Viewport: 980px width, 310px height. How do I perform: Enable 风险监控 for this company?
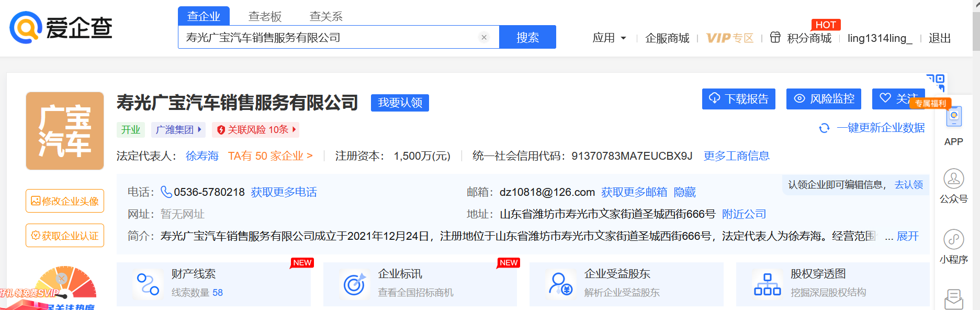coord(824,98)
